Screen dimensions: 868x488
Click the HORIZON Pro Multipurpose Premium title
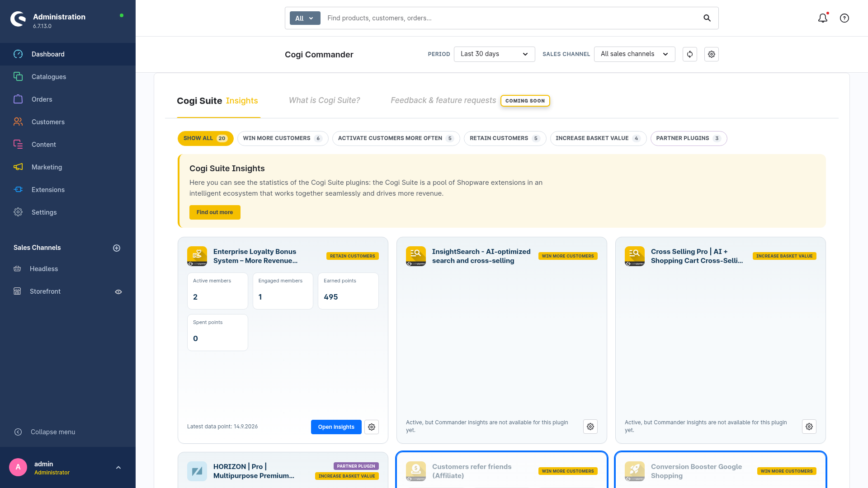(254, 471)
